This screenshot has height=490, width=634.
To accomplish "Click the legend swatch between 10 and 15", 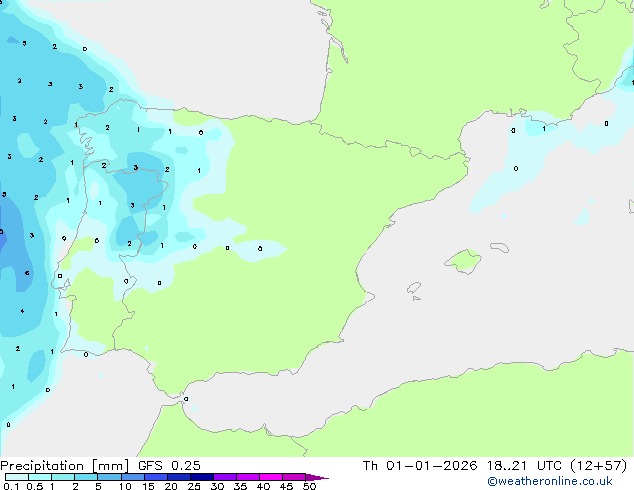I will point(132,477).
